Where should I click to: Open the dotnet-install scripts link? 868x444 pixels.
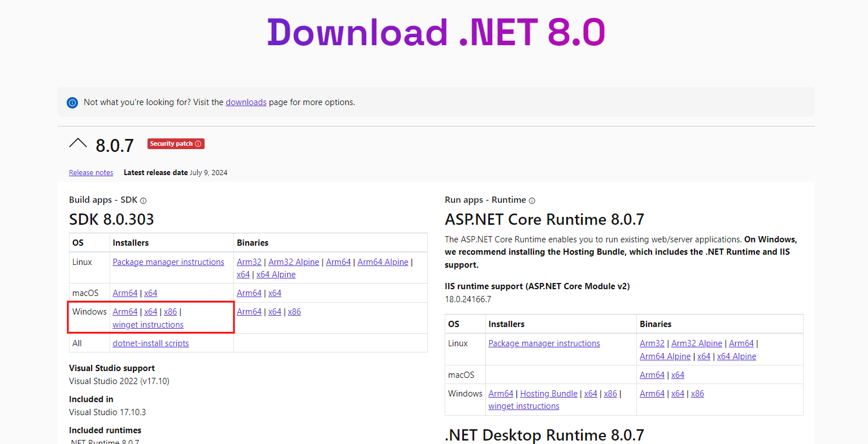coord(151,343)
